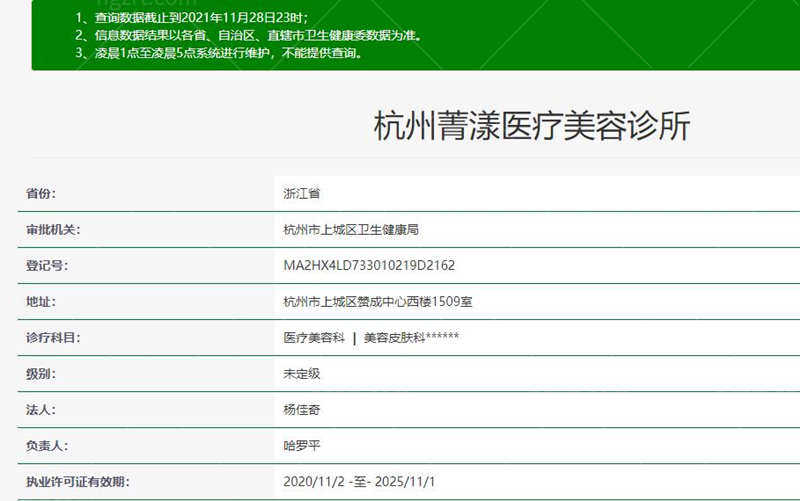Select the 省份 label
Image resolution: width=800 pixels, height=501 pixels.
41,193
